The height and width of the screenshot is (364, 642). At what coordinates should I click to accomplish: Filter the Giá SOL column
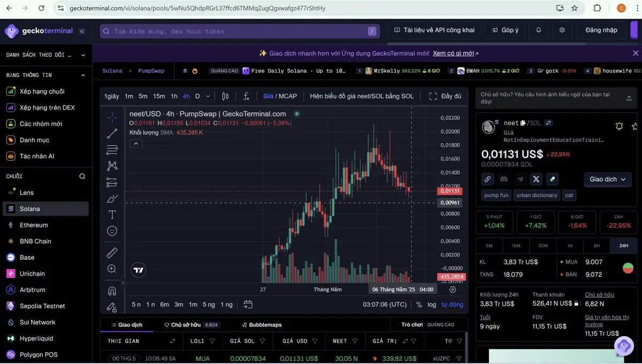click(x=262, y=341)
